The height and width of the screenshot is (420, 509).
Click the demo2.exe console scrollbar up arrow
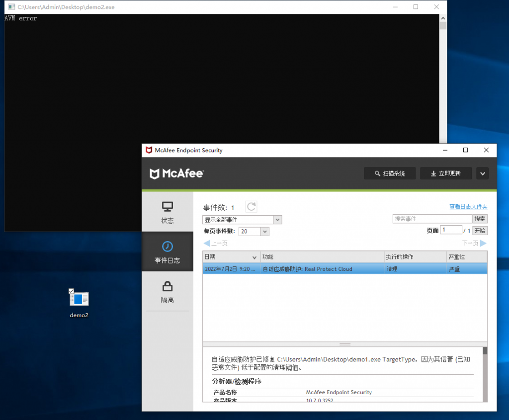click(443, 18)
